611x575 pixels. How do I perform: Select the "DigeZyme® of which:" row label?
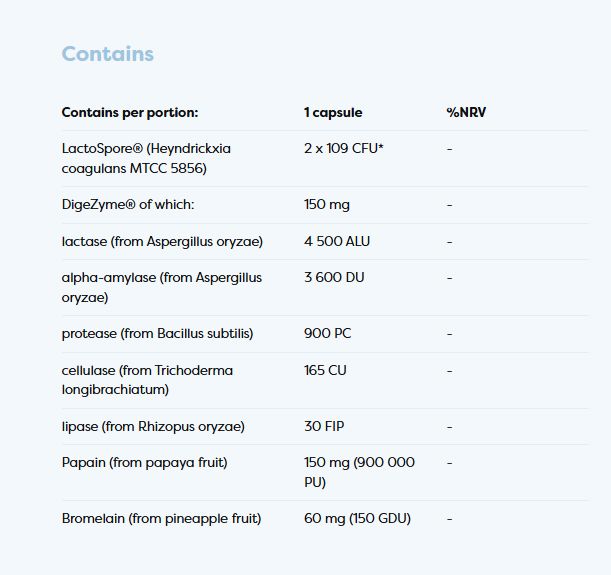(x=127, y=204)
